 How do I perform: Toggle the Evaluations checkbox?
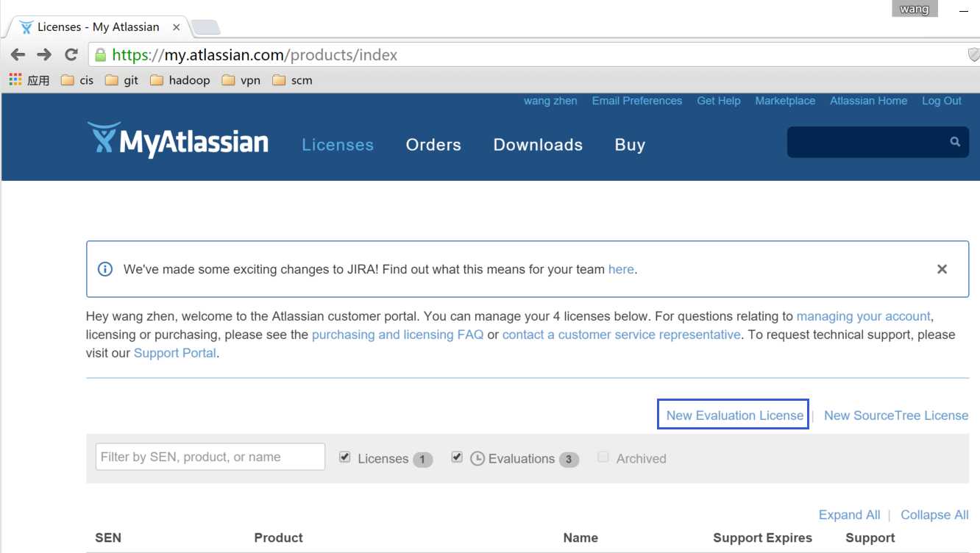pyautogui.click(x=457, y=457)
